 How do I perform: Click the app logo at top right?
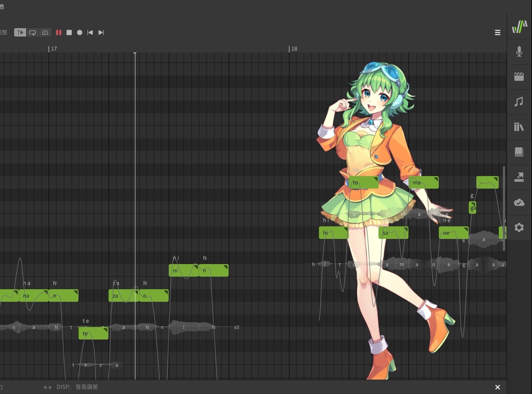(519, 27)
